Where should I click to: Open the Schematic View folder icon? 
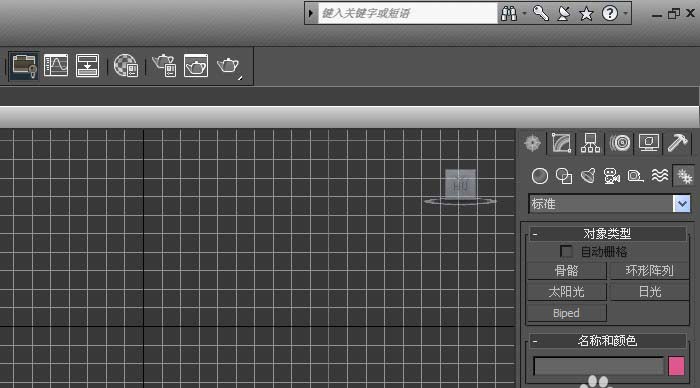(24, 66)
